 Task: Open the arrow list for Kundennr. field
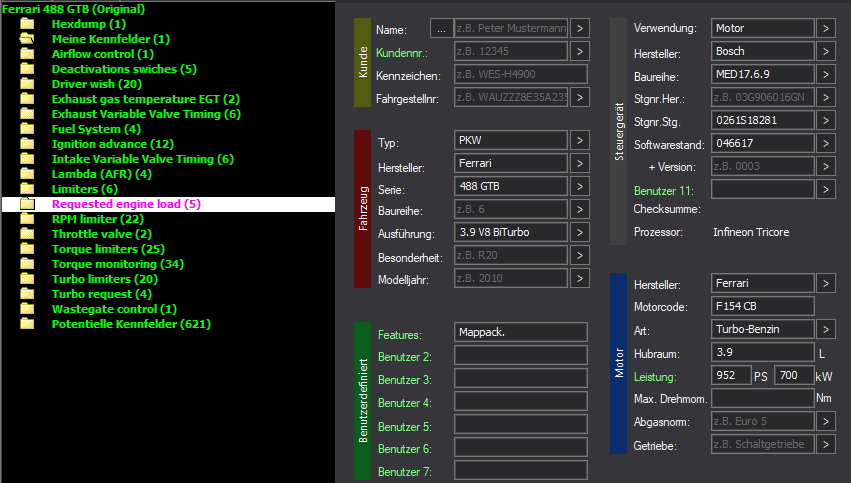(x=580, y=51)
